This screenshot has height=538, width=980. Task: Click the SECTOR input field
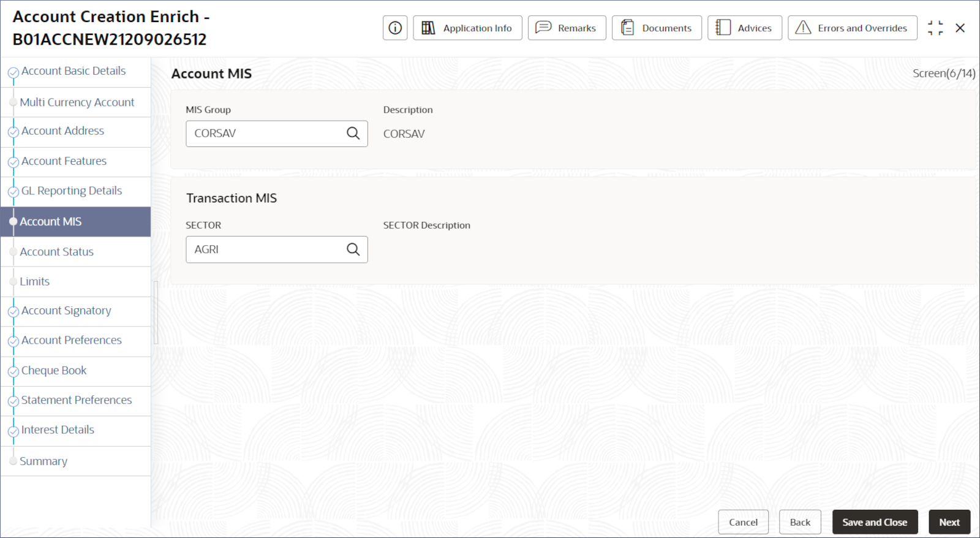coord(277,249)
